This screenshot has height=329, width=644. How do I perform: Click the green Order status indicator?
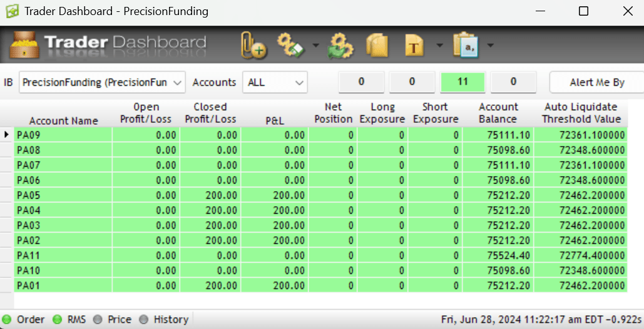click(x=6, y=320)
